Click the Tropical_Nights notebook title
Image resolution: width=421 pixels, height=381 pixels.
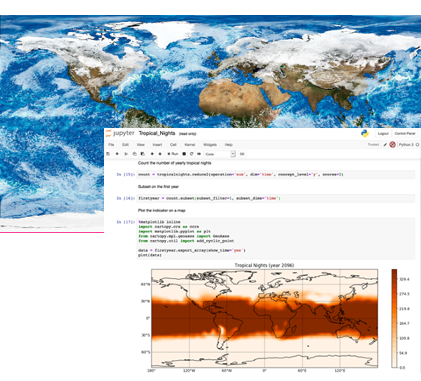click(157, 133)
